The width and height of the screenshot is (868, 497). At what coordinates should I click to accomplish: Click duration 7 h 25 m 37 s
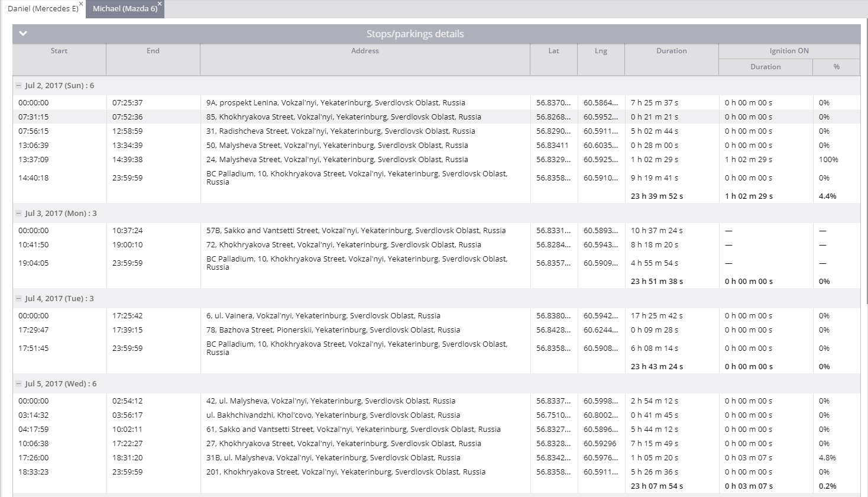655,103
